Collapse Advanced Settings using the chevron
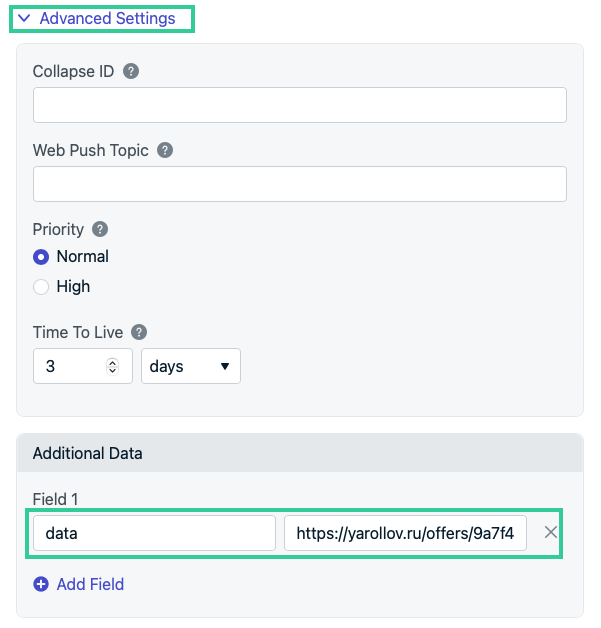The image size is (601, 628). 25,19
